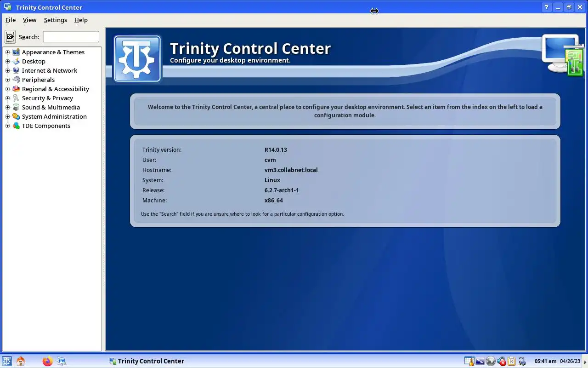Open the Klipper clipboard tray icon
The height and width of the screenshot is (368, 588).
click(511, 361)
